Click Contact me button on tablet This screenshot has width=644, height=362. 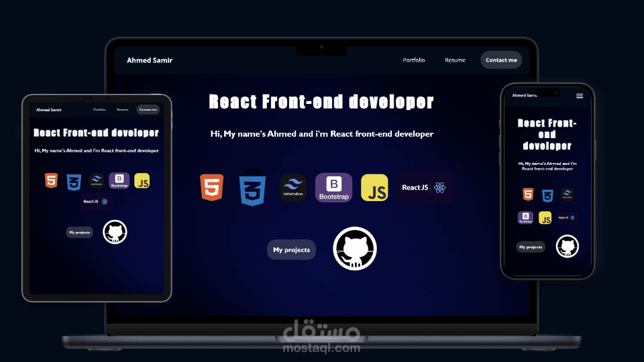tap(148, 109)
